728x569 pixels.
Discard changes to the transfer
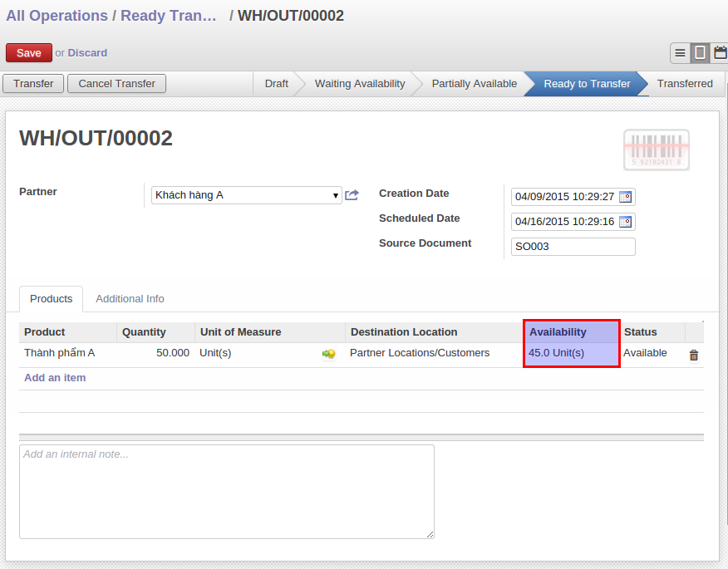click(x=87, y=53)
